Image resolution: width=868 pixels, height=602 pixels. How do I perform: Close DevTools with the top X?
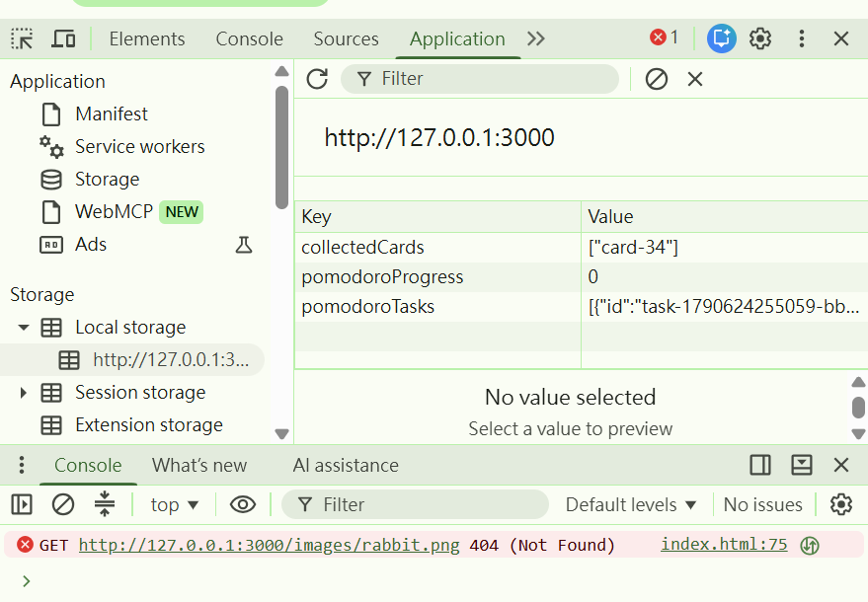(x=841, y=38)
